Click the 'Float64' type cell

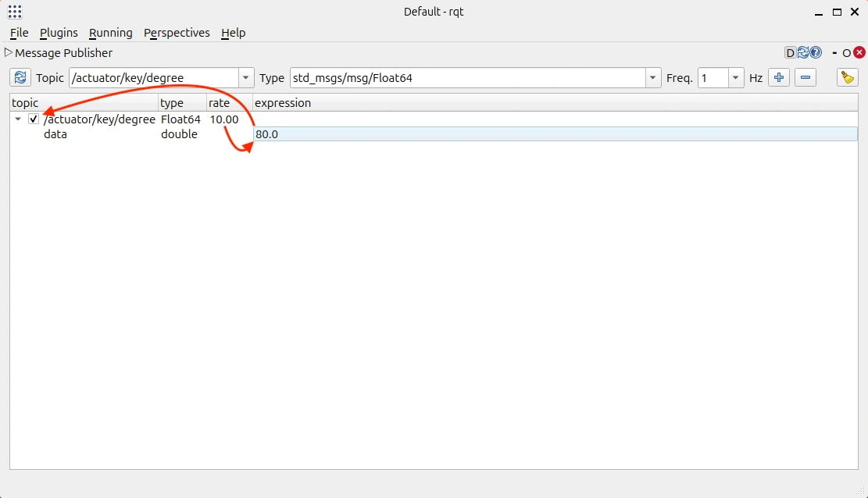pos(180,119)
